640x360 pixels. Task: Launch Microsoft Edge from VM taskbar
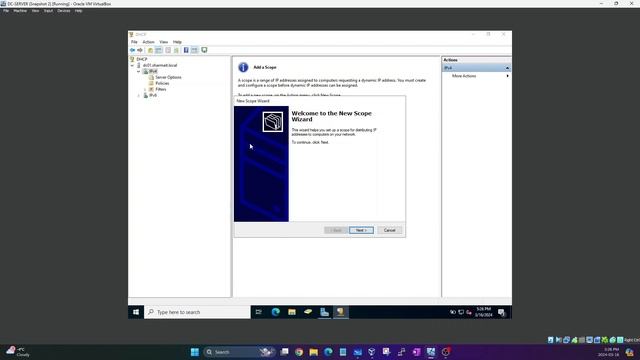[x=276, y=312]
